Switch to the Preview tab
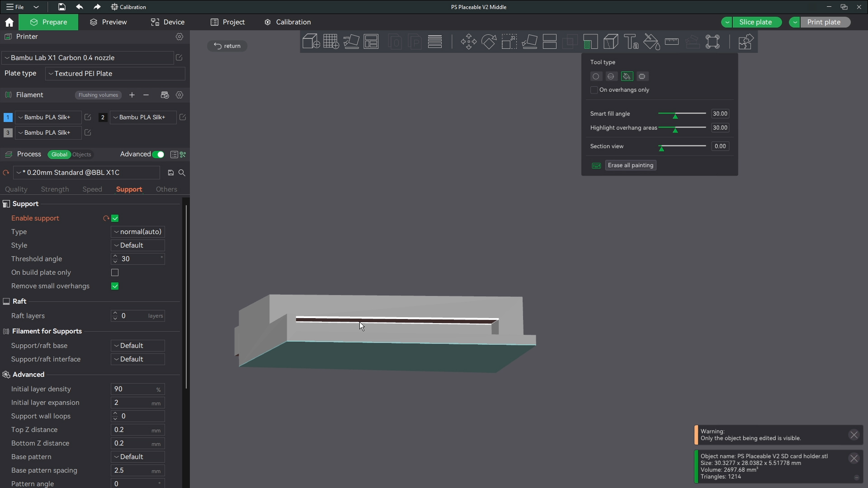 pos(108,22)
